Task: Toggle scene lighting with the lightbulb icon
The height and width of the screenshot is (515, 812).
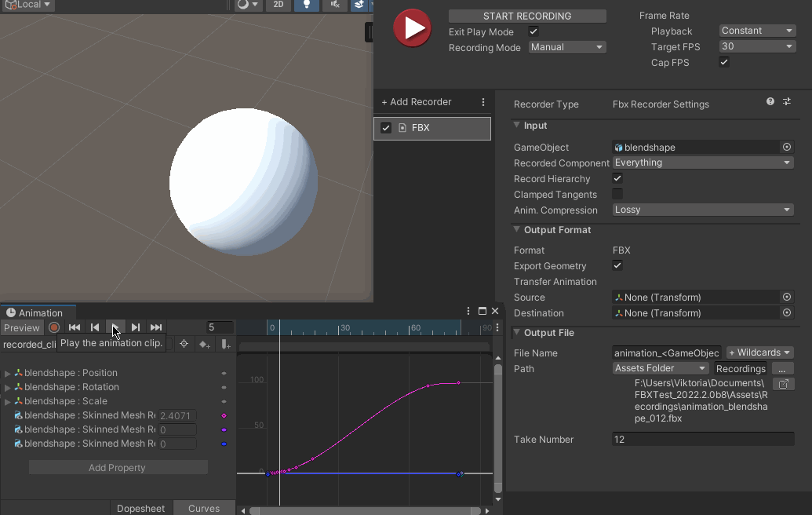Action: point(306,5)
